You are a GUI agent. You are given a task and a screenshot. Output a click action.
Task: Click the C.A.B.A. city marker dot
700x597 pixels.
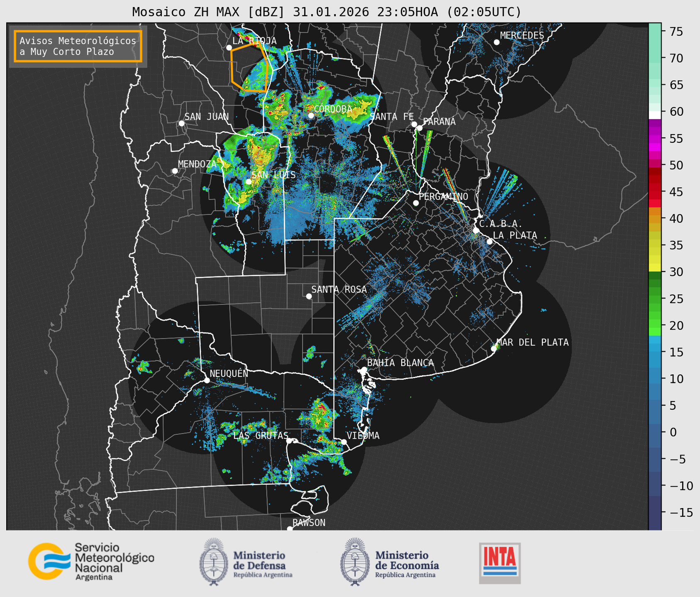476,230
